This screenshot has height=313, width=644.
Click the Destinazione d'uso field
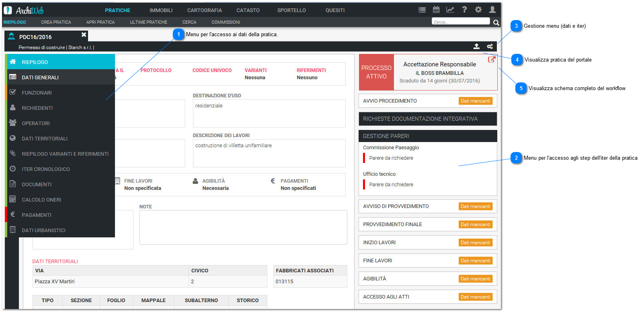(x=269, y=113)
